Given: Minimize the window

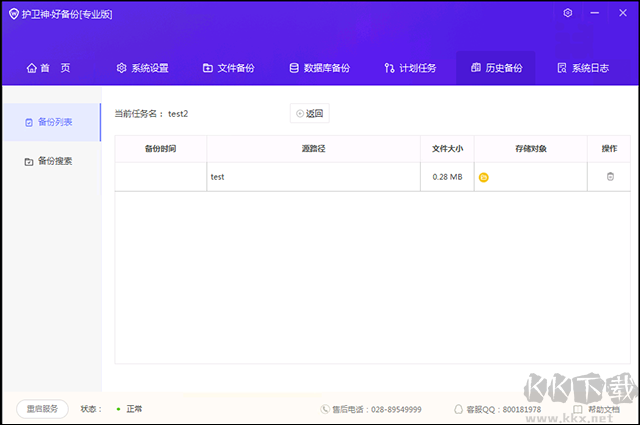Looking at the screenshot, I should pos(595,13).
